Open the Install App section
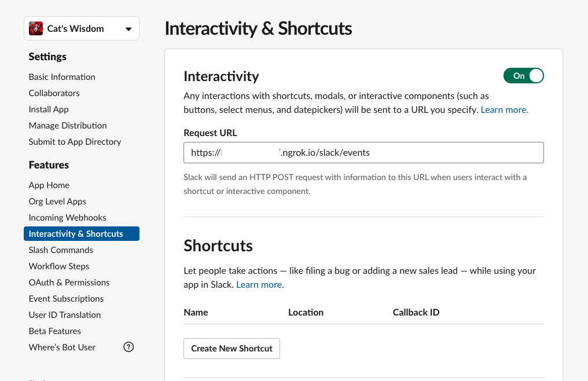588x381 pixels. click(x=49, y=109)
